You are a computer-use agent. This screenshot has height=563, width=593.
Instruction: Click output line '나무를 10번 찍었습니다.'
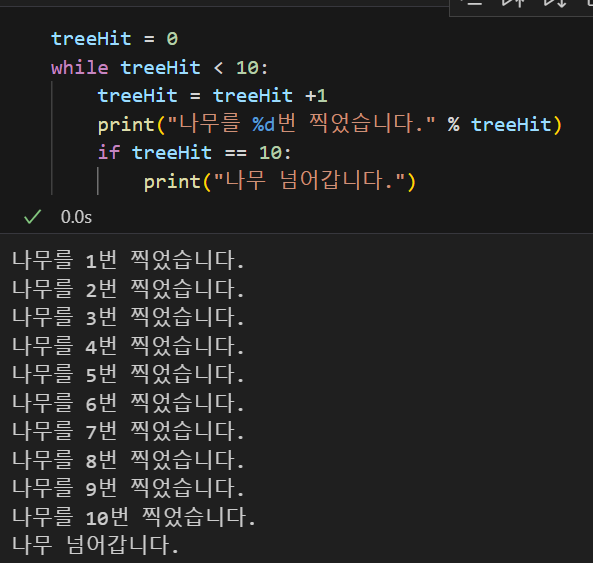tap(134, 517)
